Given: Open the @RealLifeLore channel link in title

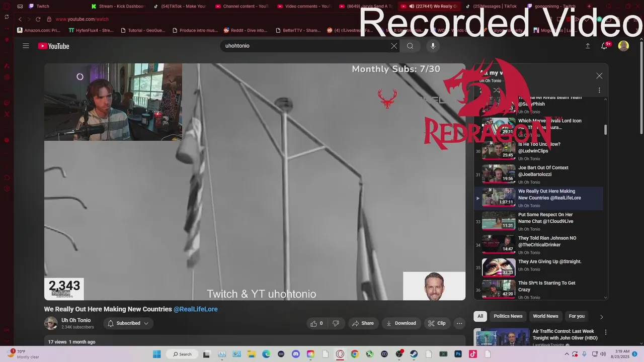Looking at the screenshot, I should [196, 309].
